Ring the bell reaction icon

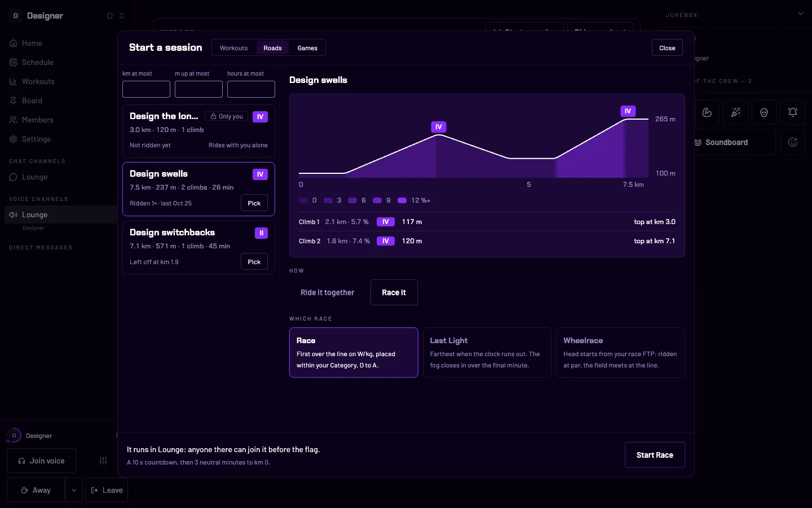tap(793, 112)
